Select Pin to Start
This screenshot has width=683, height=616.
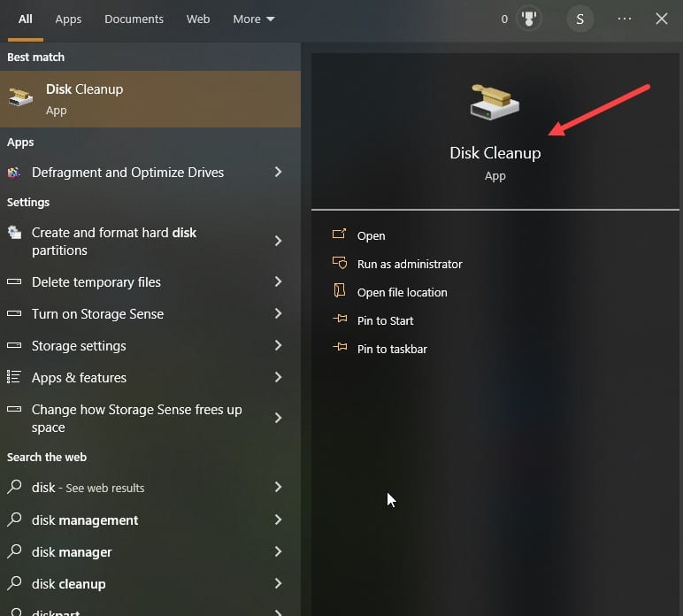pyautogui.click(x=385, y=320)
